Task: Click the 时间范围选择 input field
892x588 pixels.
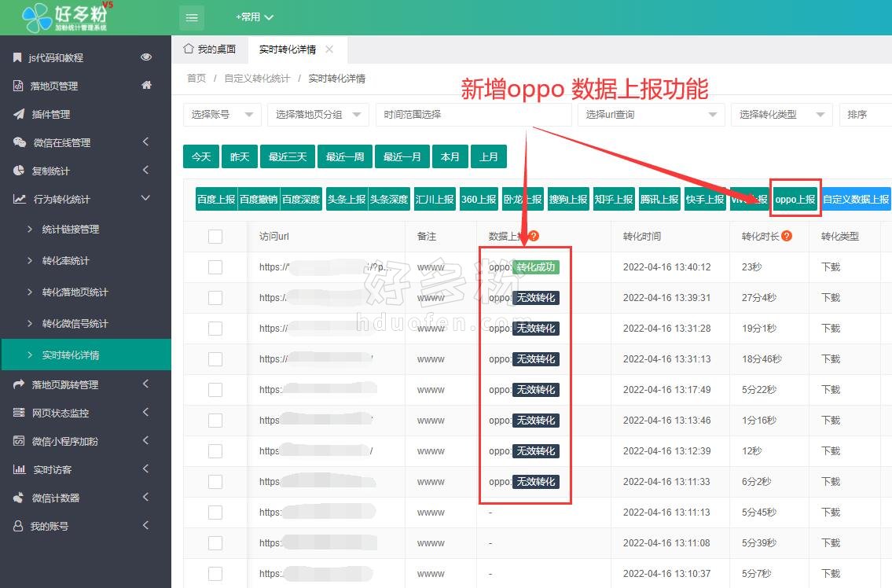Action: (473, 115)
